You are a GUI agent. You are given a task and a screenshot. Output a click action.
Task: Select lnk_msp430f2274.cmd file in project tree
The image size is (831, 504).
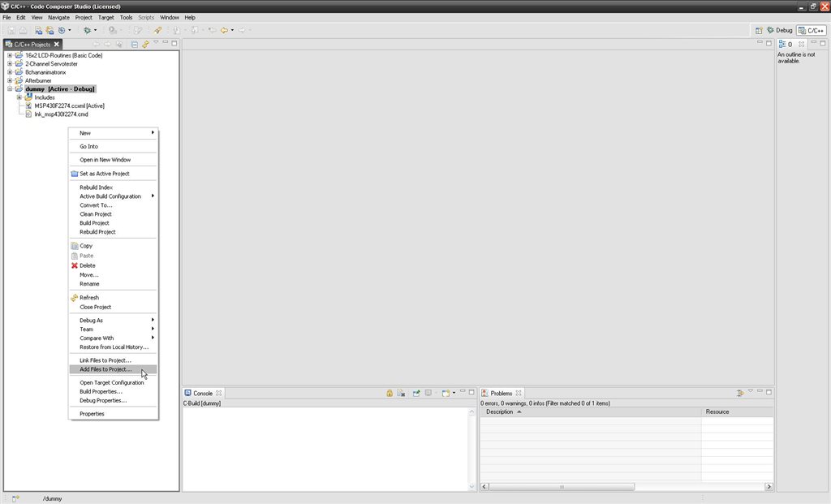[x=61, y=114]
